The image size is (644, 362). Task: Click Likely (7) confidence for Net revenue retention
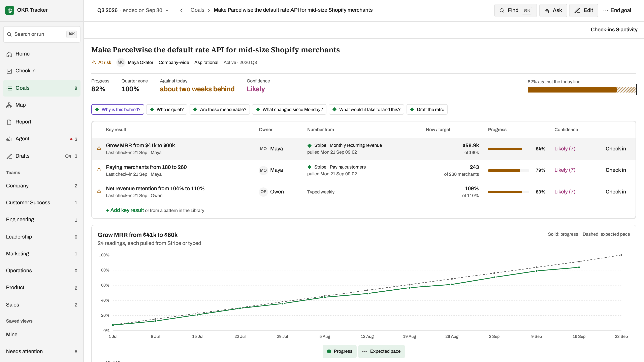click(x=565, y=192)
